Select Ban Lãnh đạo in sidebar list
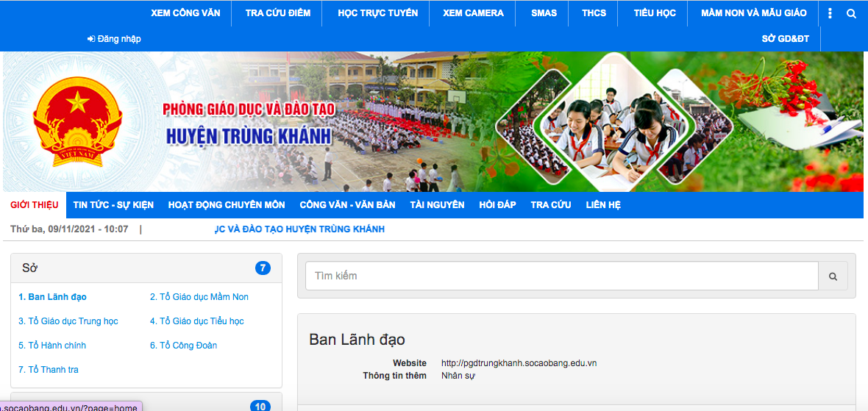 (x=52, y=297)
